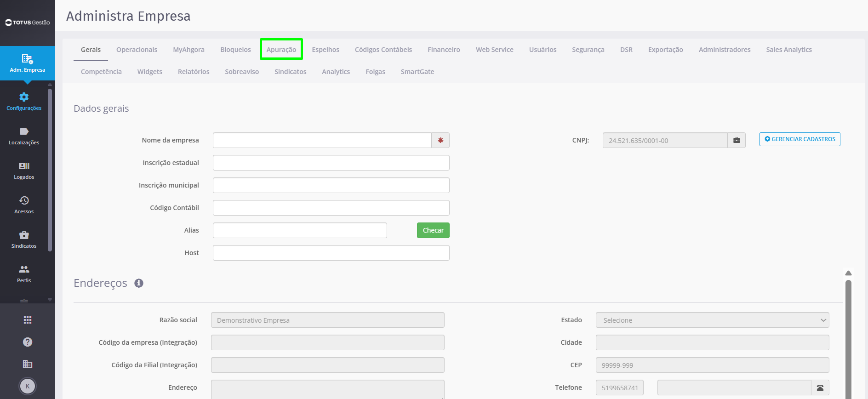Open the Estado dropdown
Image resolution: width=868 pixels, height=399 pixels.
(x=713, y=320)
